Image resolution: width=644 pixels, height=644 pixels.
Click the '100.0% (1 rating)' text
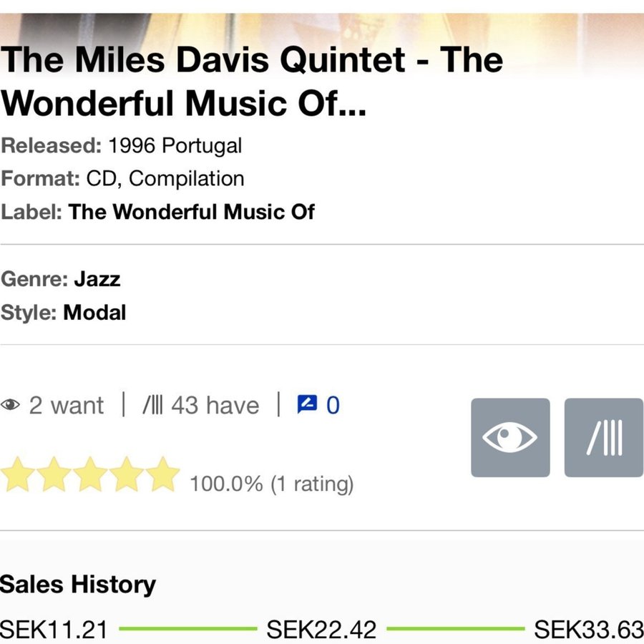click(272, 484)
